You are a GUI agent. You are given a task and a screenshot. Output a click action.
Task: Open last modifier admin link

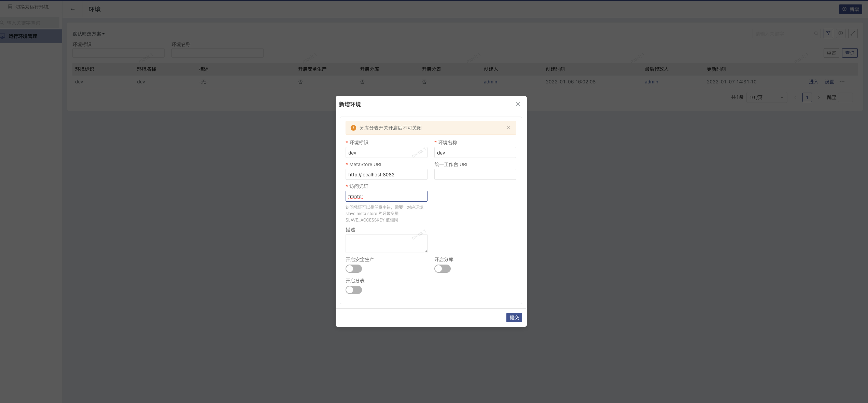click(651, 82)
